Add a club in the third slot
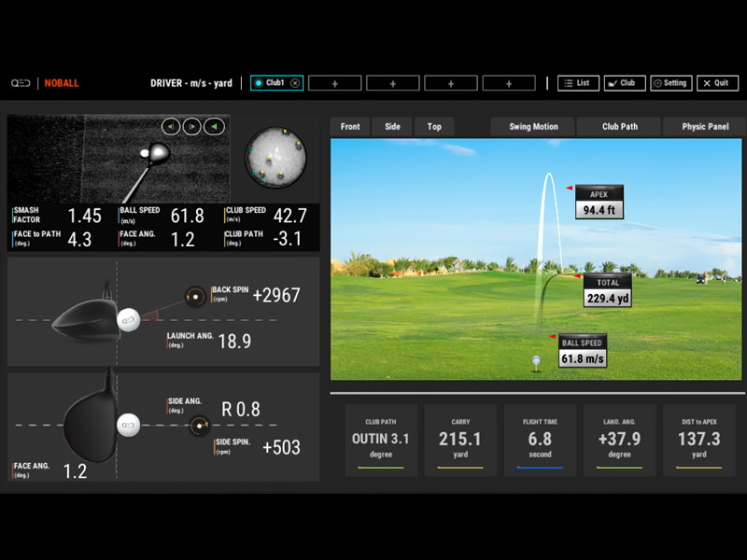 pyautogui.click(x=392, y=83)
